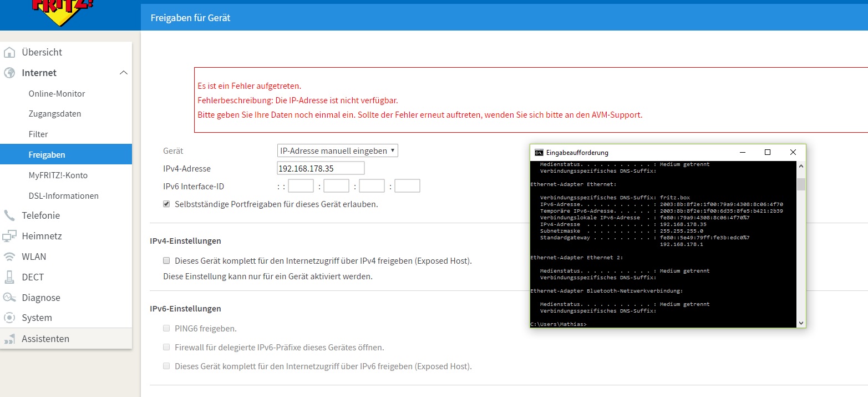Enable IPv4 Exposed Host checkbox
Viewport: 868px width, 397px height.
point(166,260)
